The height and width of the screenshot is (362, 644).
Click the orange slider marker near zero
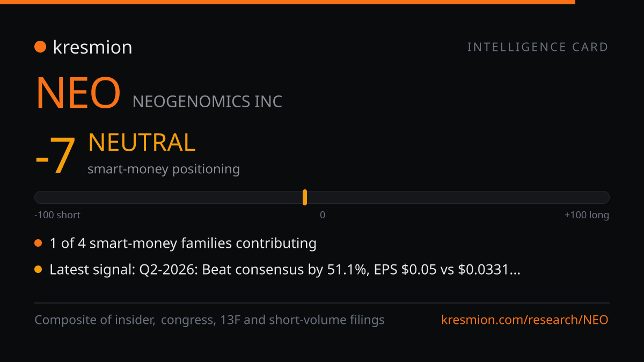(x=305, y=197)
